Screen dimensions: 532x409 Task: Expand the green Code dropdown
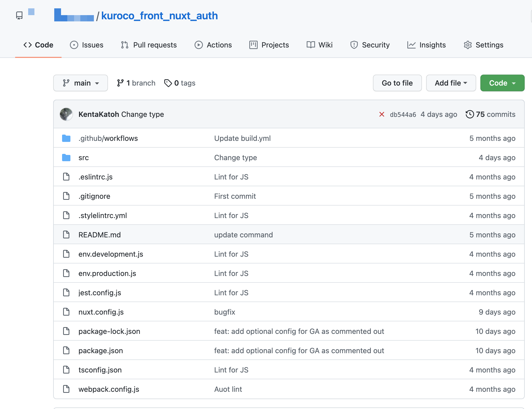[502, 83]
